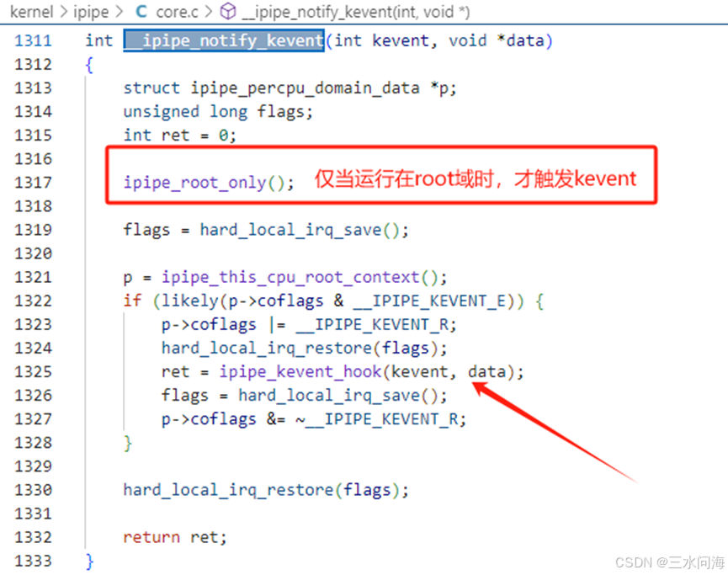Click the C file icon in breadcrumb
The image size is (728, 575).
click(141, 12)
